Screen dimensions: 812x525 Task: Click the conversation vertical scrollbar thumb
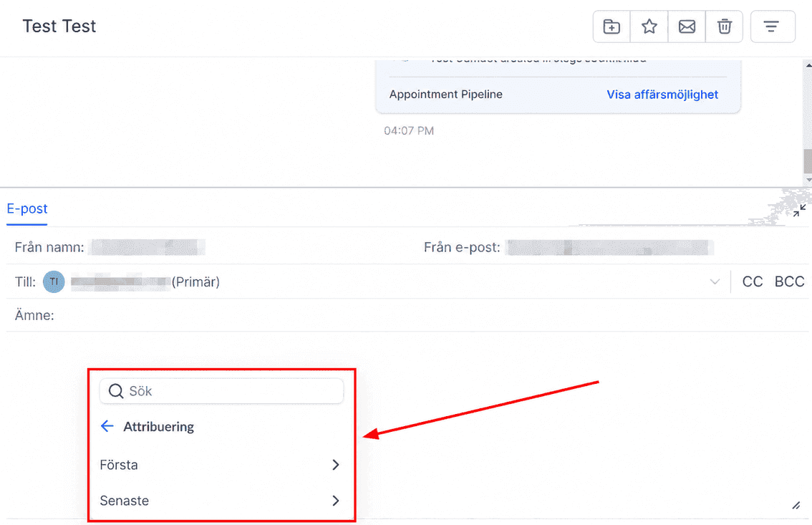coord(808,162)
